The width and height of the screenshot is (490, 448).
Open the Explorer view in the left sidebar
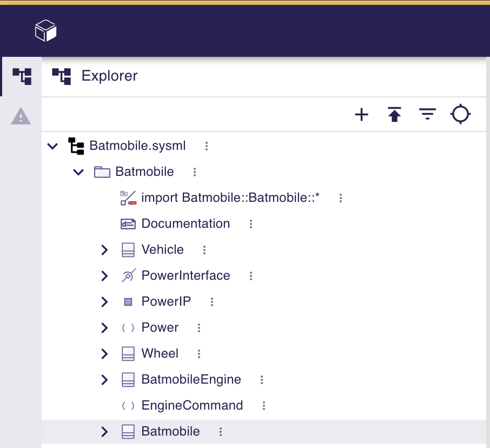[21, 76]
